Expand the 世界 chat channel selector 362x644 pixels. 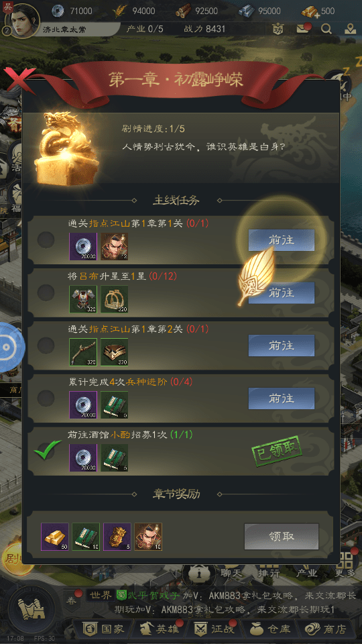click(101, 595)
